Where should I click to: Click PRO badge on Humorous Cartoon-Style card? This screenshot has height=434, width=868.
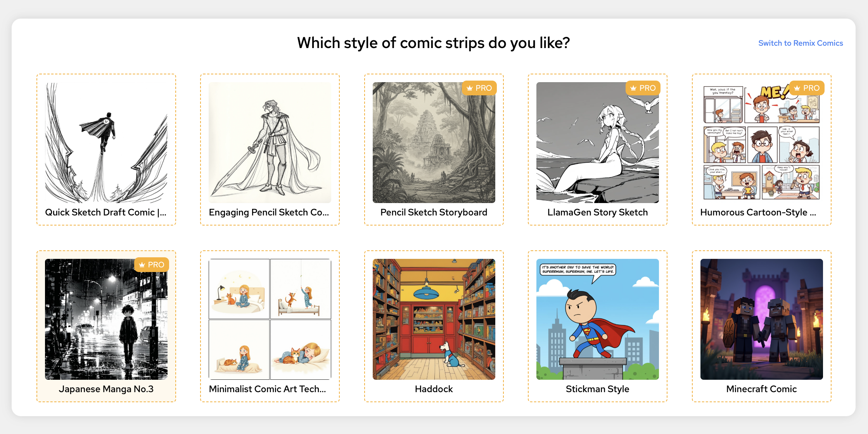tap(807, 88)
